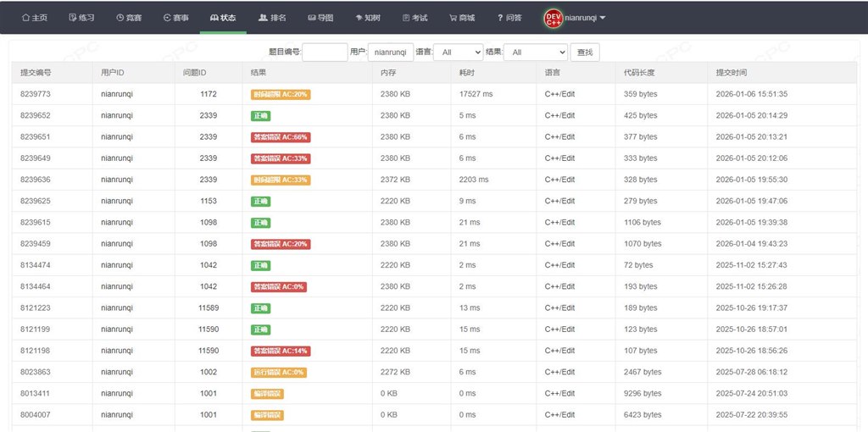Click the DEV C++ user avatar
868x432 pixels.
553,17
